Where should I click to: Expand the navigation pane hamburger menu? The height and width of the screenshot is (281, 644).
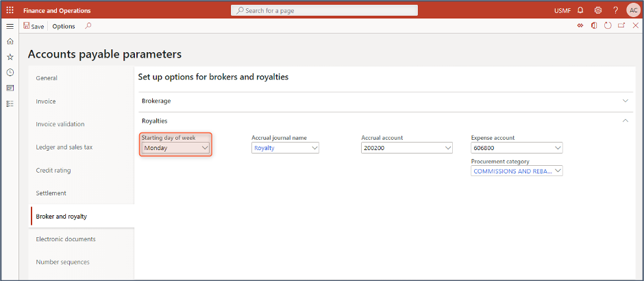[x=10, y=26]
